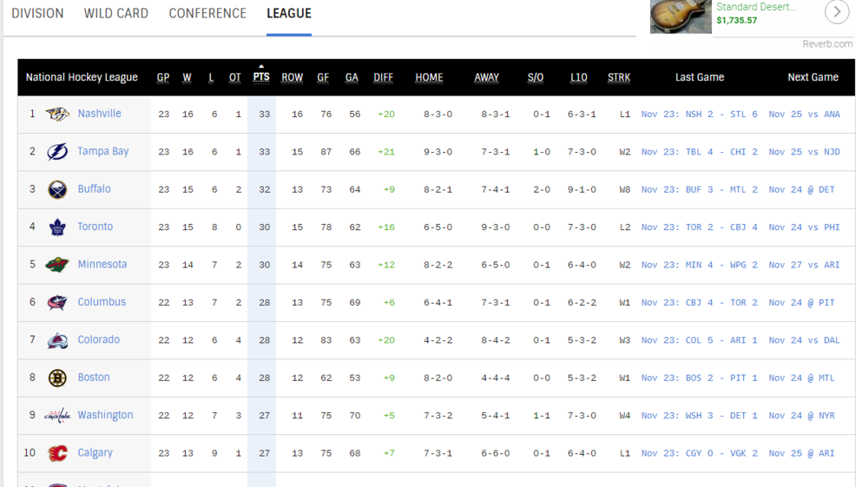Open last game NSH 2 - STL 6

[699, 114]
